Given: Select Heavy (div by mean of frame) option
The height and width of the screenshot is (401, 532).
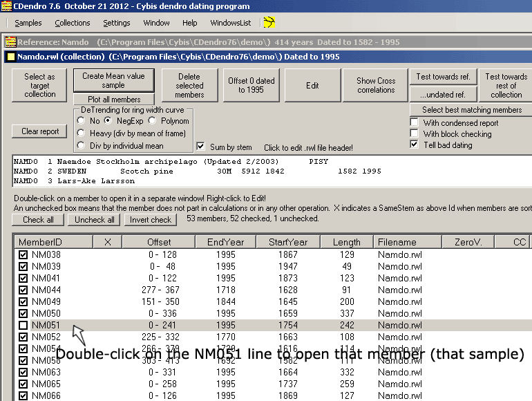Looking at the screenshot, I should tap(81, 133).
